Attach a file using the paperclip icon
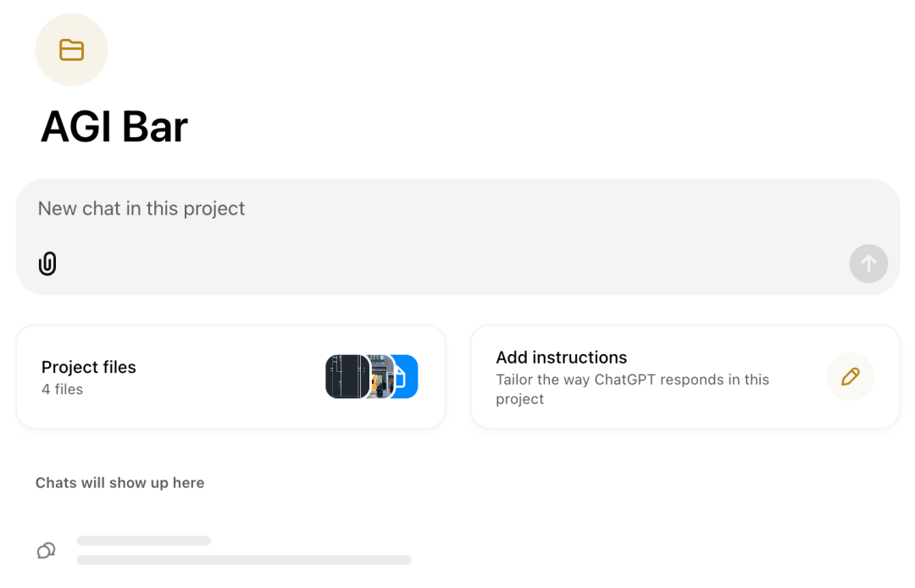Viewport: 915px width, 588px height. pos(47,263)
